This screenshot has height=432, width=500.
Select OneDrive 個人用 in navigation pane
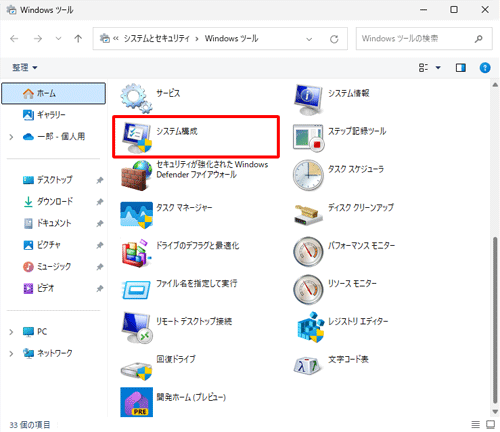pyautogui.click(x=54, y=137)
